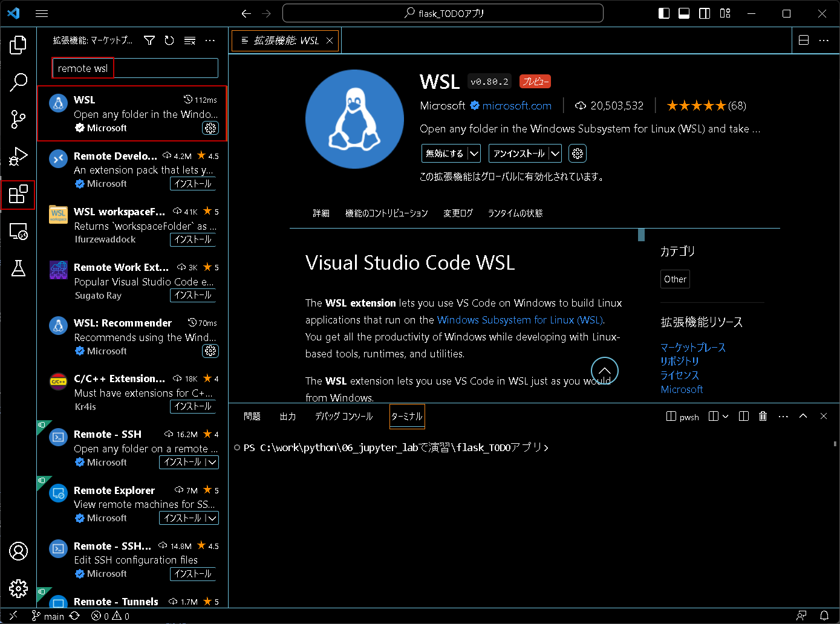Open the リポジトリ repository link
Image resolution: width=840 pixels, height=624 pixels.
[680, 362]
